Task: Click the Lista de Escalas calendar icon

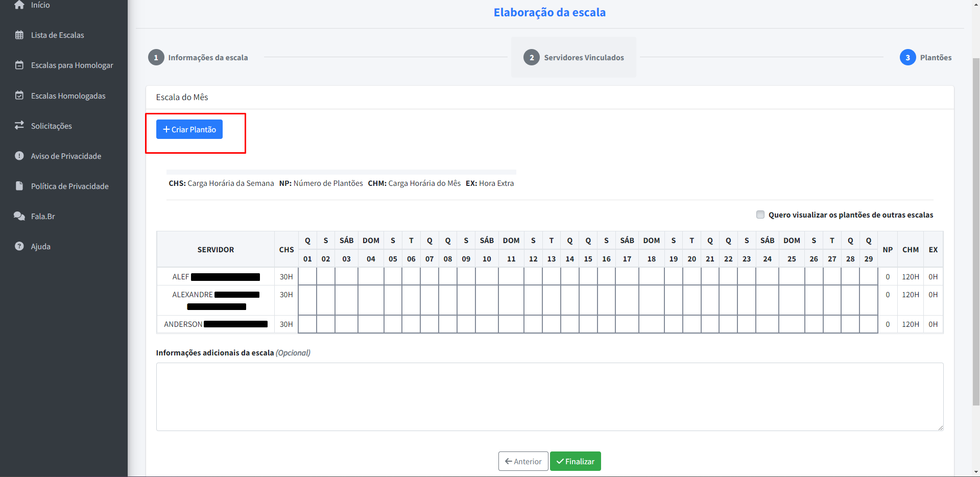Action: point(19,35)
